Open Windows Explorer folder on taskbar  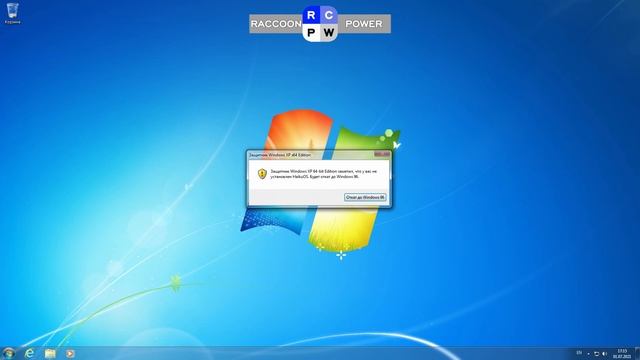[x=50, y=353]
